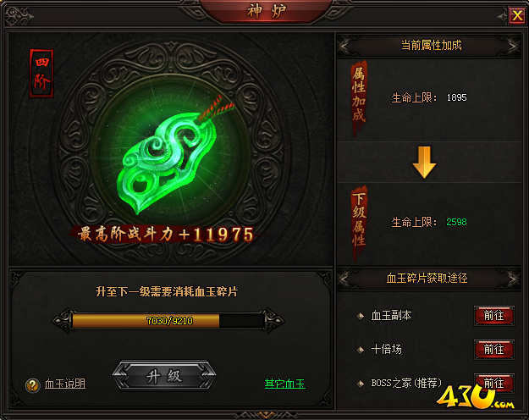Go to 血玉副本 via 前往 button
The width and height of the screenshot is (529, 420).
[494, 316]
